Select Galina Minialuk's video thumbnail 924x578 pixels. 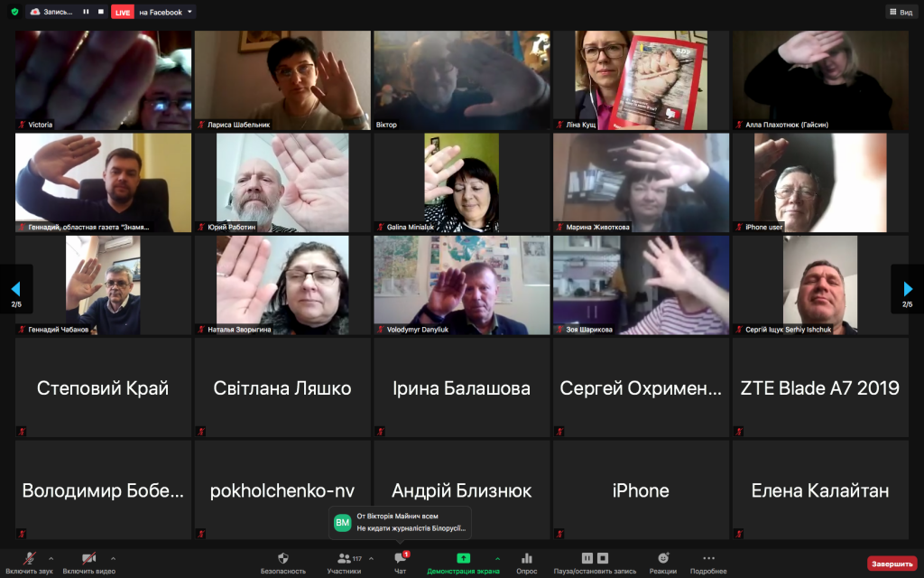click(462, 183)
